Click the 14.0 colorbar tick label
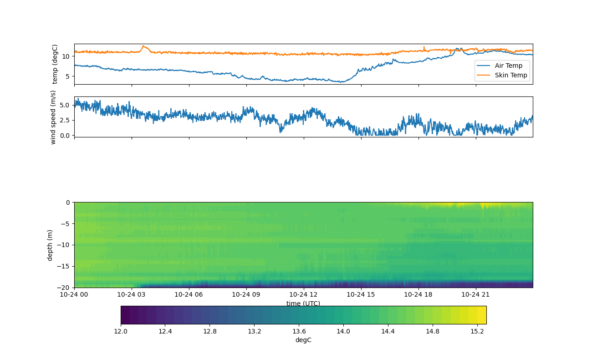The height and width of the screenshot is (364, 592). click(343, 331)
